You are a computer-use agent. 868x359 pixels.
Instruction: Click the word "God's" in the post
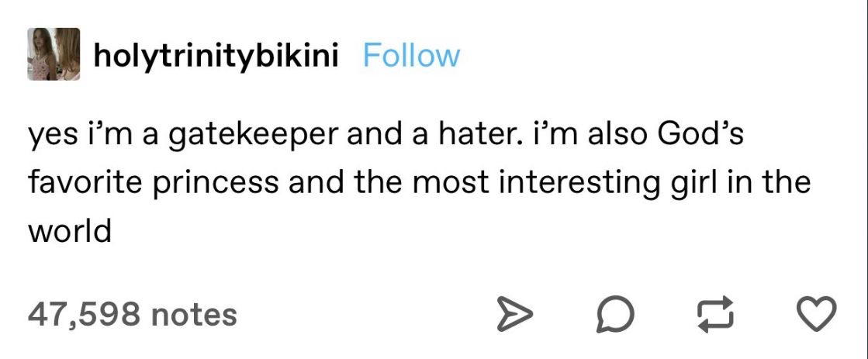[x=700, y=135]
